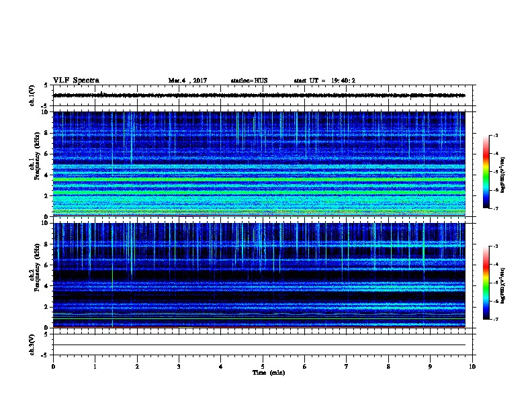Click the ch.2 spectrogram color bar
Viewport: 532px width, 411px height.
tap(486, 283)
